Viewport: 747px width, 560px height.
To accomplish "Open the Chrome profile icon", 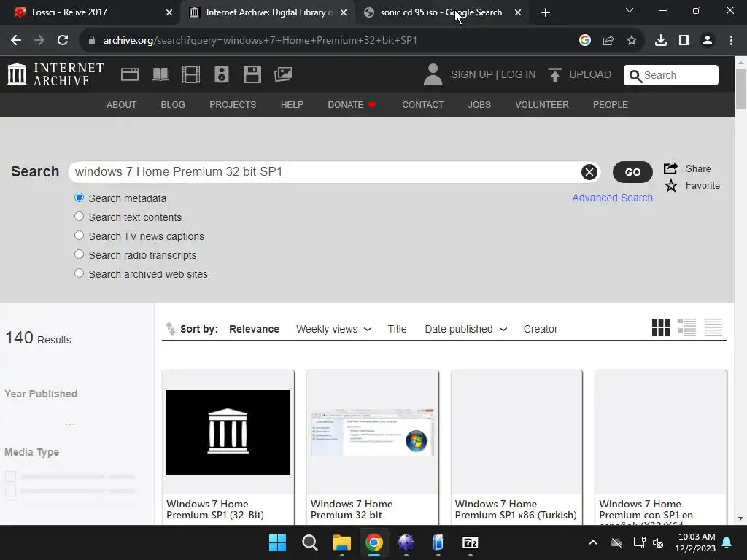I will [x=708, y=41].
